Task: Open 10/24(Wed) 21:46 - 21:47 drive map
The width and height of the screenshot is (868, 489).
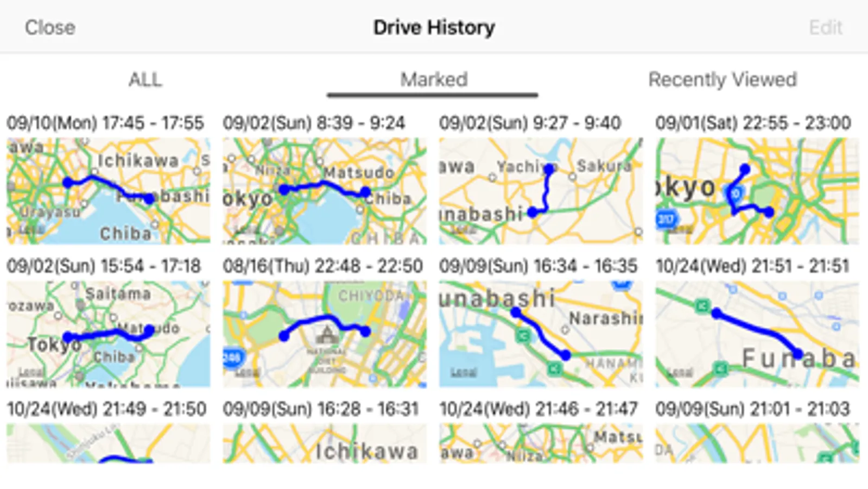Action: (x=541, y=443)
